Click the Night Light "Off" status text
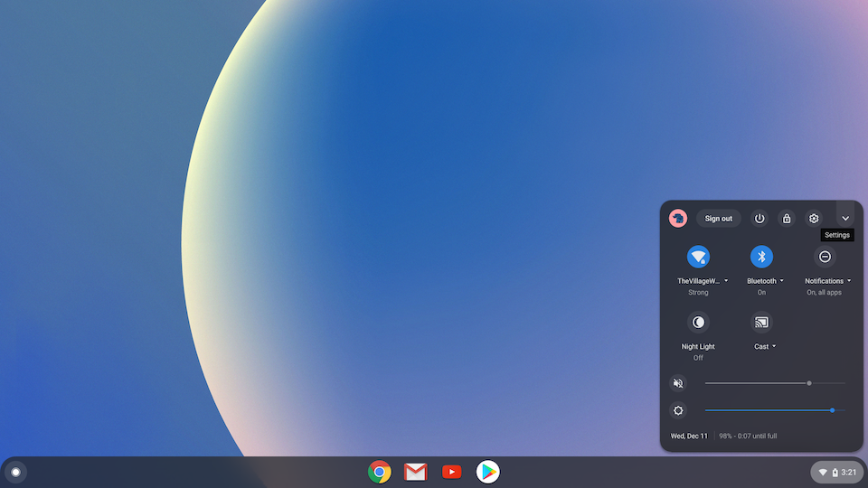868x488 pixels. pyautogui.click(x=698, y=358)
